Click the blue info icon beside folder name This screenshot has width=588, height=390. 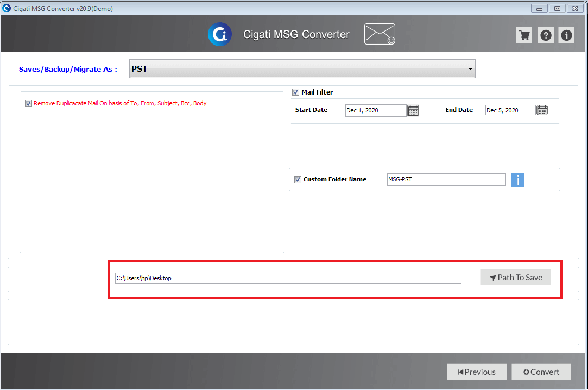click(518, 180)
